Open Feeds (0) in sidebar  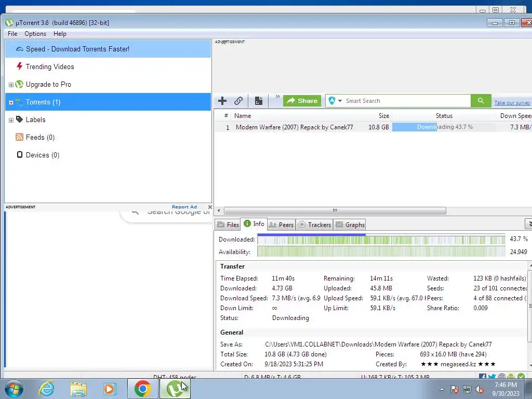40,137
